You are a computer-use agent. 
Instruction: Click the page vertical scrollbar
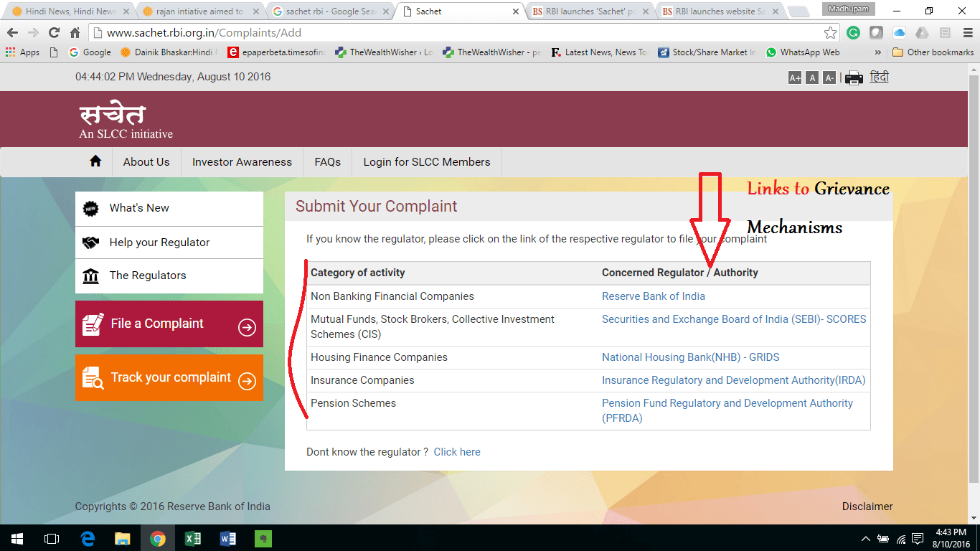click(x=974, y=280)
